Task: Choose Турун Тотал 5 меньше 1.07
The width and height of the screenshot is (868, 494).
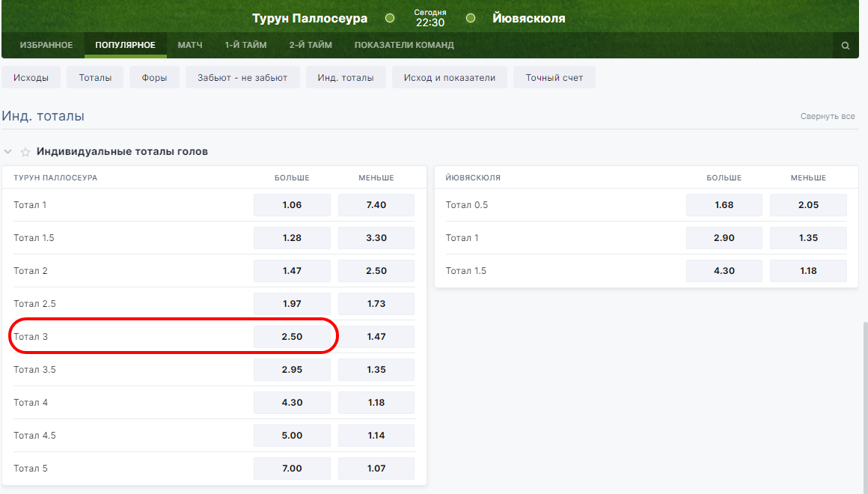Action: tap(376, 469)
